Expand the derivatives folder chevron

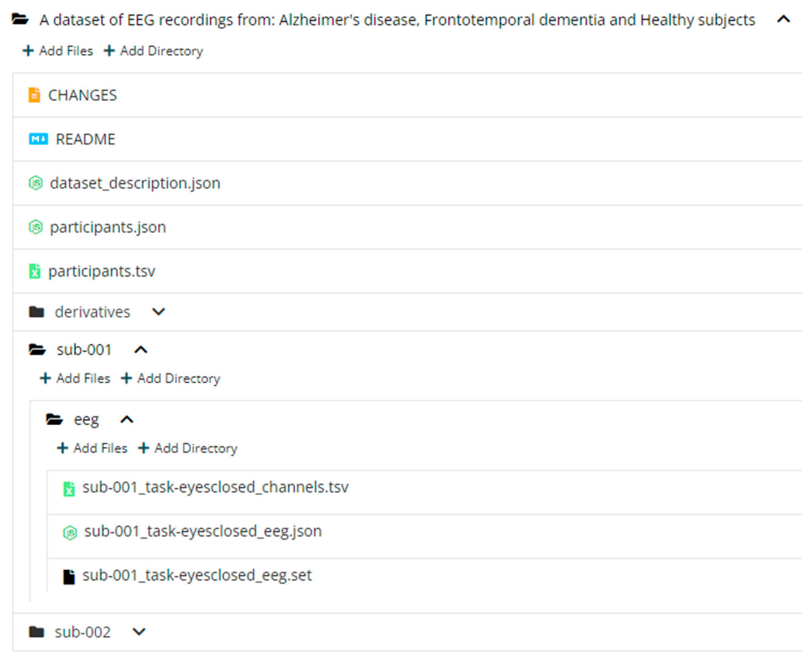click(x=158, y=312)
